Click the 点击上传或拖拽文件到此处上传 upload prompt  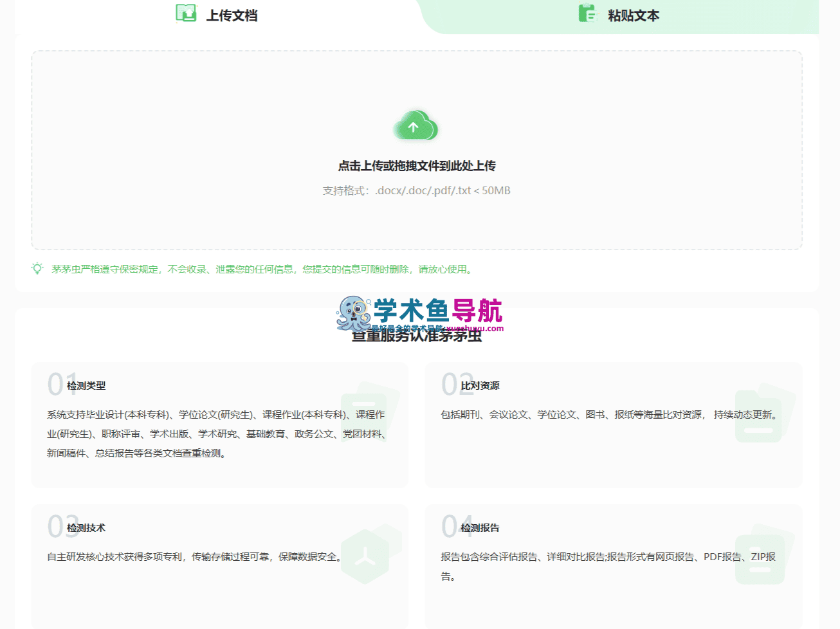point(417,166)
